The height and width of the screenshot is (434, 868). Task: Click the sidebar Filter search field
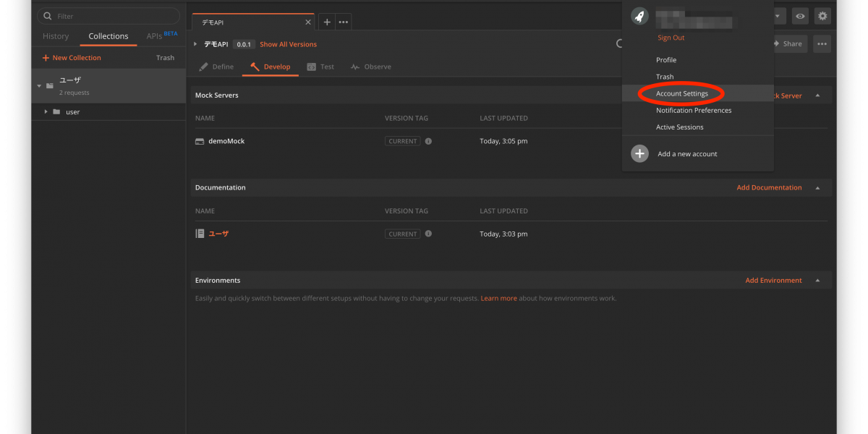(x=109, y=16)
